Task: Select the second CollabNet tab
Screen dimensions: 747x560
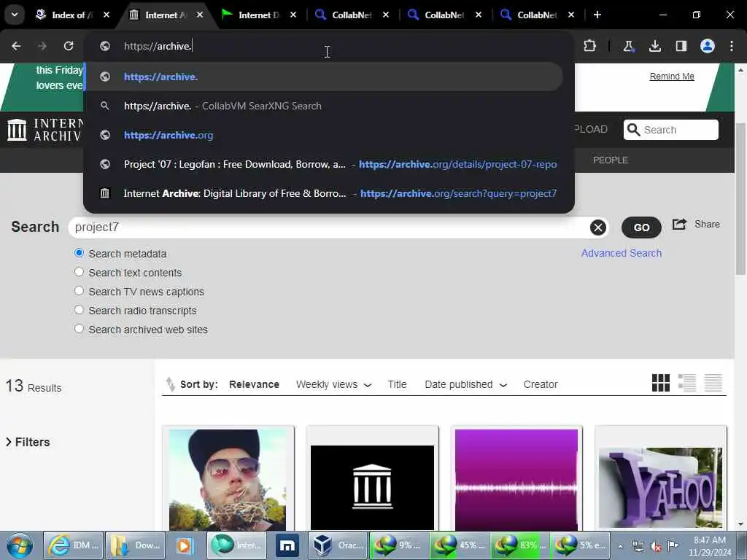Action: [x=444, y=15]
